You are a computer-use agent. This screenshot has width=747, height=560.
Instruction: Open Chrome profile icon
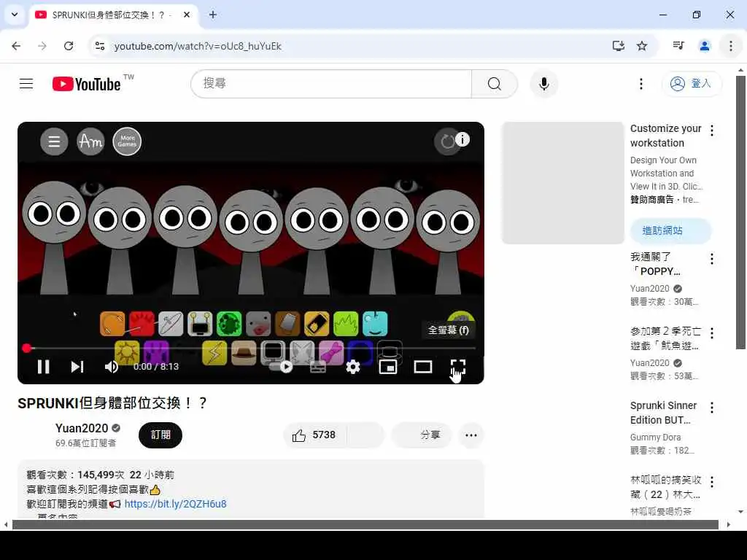point(705,46)
